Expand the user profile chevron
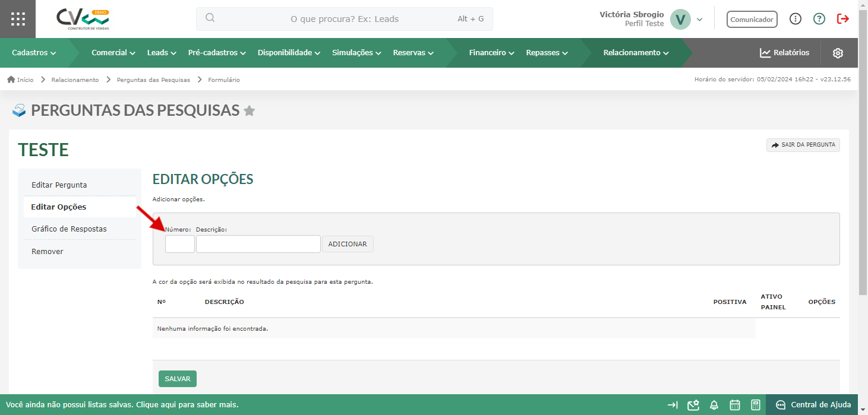Image resolution: width=868 pixels, height=415 pixels. [x=699, y=20]
